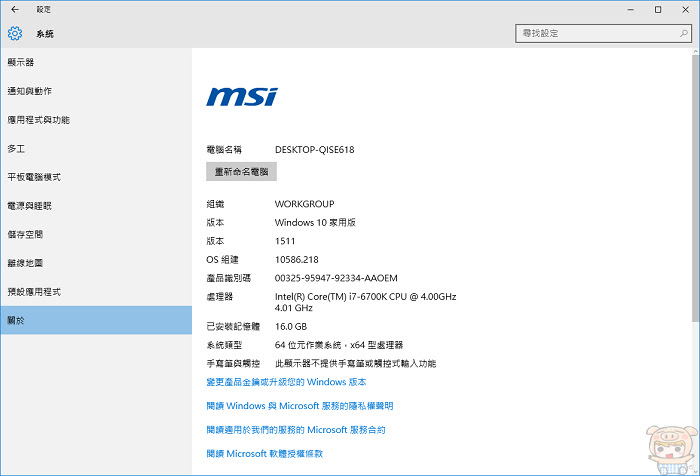This screenshot has width=700, height=476.
Task: Minimize the settings window
Action: [x=630, y=9]
